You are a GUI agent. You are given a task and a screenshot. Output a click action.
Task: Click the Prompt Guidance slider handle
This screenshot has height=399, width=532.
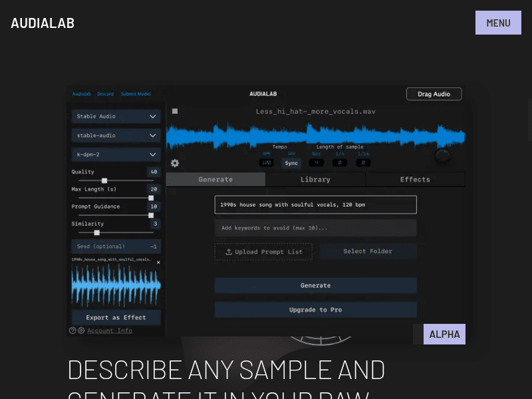[x=151, y=215]
